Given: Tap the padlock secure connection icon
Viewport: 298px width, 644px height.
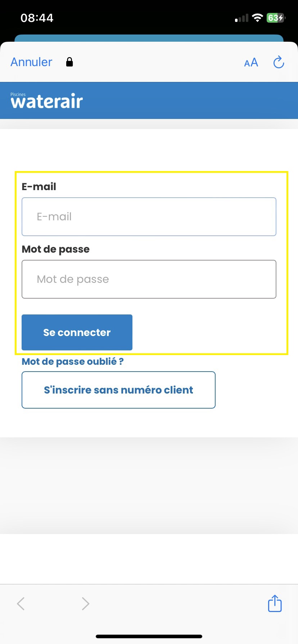Looking at the screenshot, I should click(x=69, y=62).
